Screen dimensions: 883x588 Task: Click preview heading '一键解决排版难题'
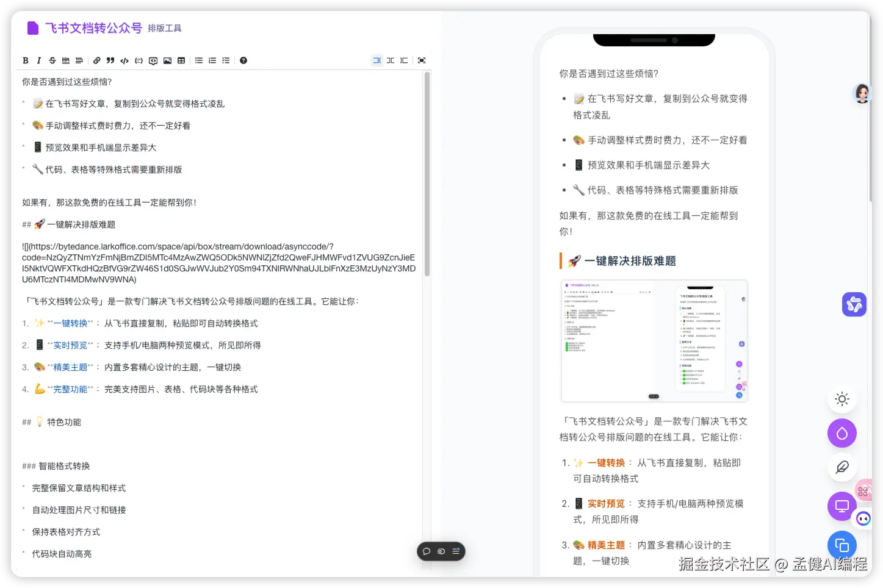point(630,261)
